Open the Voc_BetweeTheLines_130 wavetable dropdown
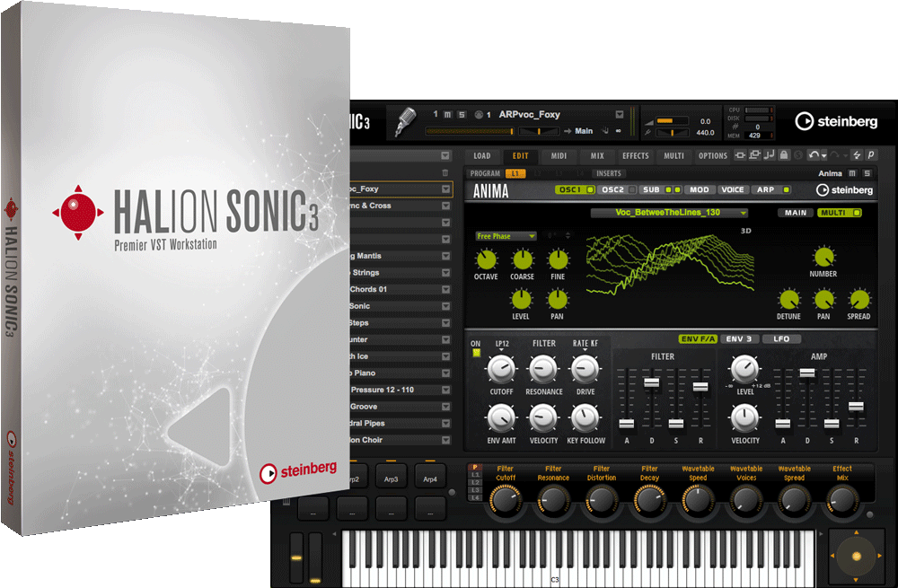The width and height of the screenshot is (898, 588). 669,213
